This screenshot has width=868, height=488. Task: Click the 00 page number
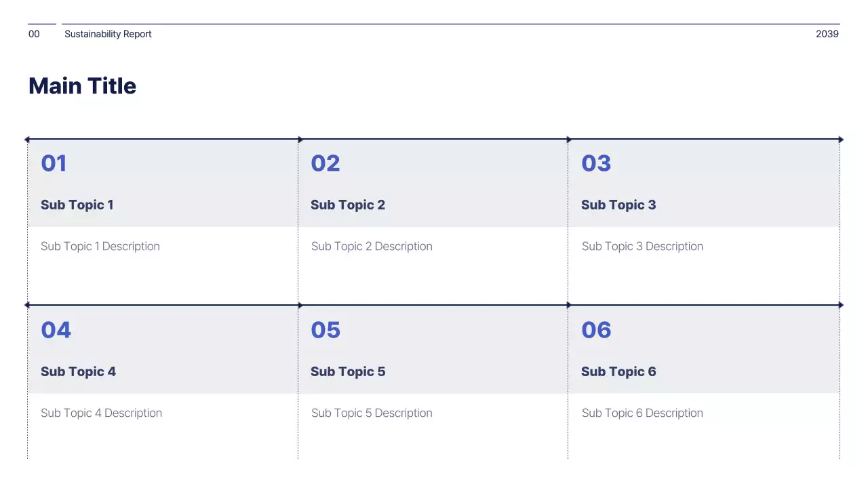pyautogui.click(x=34, y=34)
